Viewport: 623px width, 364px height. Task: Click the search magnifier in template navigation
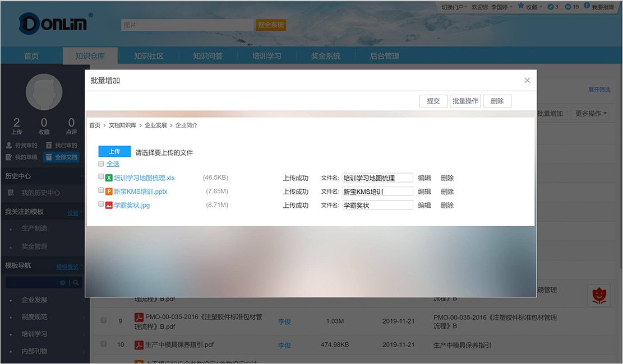pyautogui.click(x=76, y=283)
